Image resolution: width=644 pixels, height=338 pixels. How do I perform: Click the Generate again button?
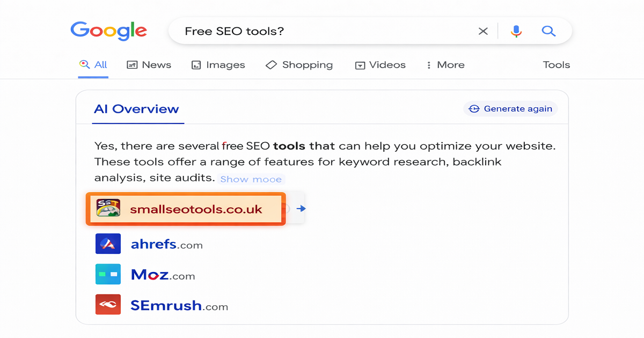[510, 108]
